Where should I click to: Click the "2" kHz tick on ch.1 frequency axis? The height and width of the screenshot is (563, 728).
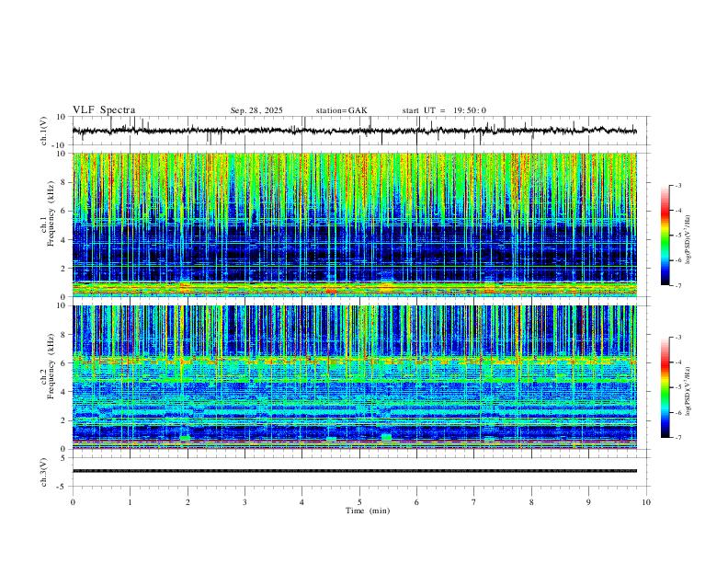[64, 269]
